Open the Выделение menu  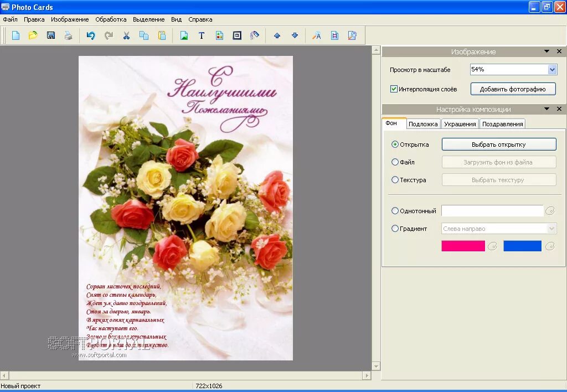[148, 19]
